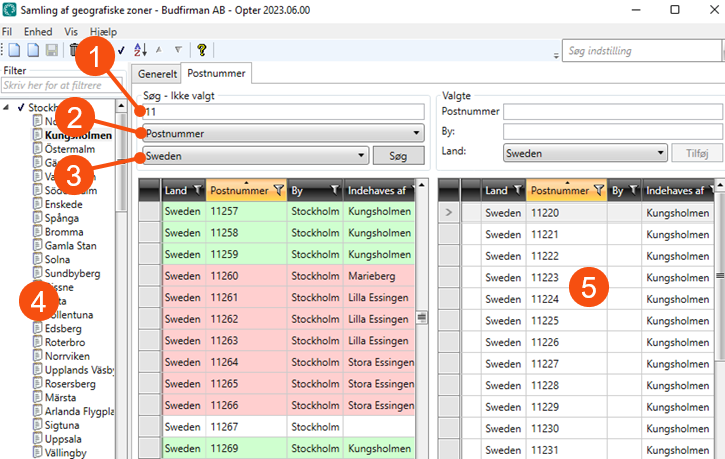Click the document icon next to Uppsala
The width and height of the screenshot is (725, 459).
tap(37, 438)
